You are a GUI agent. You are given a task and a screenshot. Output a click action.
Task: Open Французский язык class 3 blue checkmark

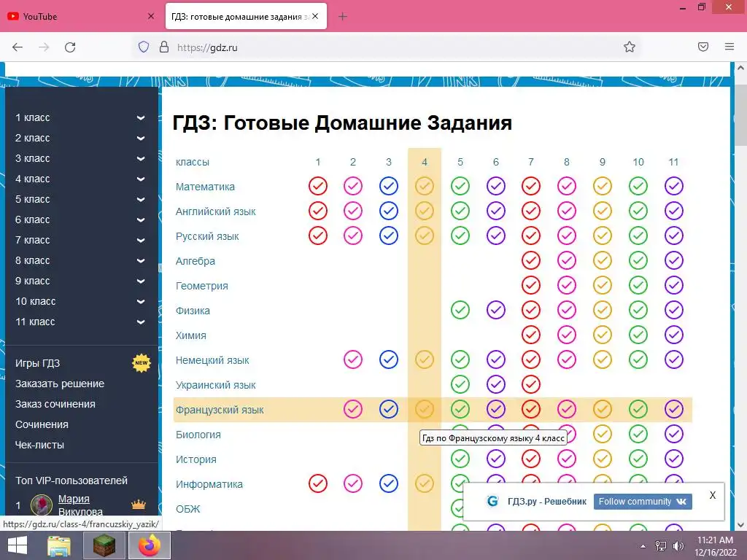coord(389,409)
